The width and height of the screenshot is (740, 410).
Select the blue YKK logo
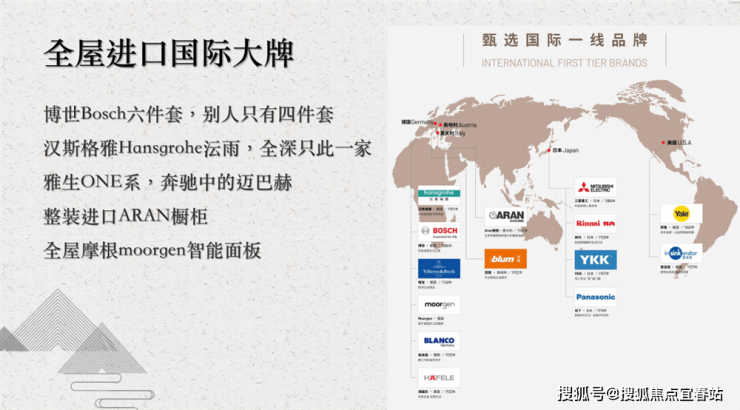pos(596,260)
